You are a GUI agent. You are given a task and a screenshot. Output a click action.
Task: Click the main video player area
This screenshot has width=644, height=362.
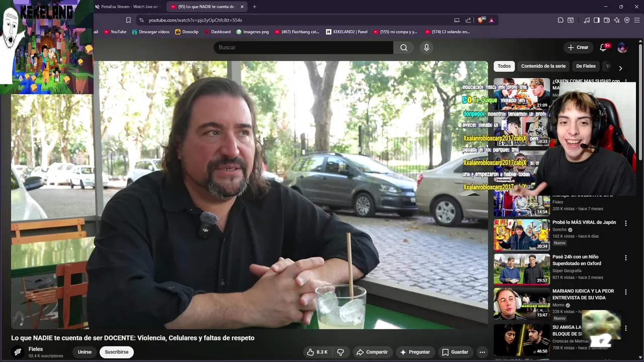point(250,195)
